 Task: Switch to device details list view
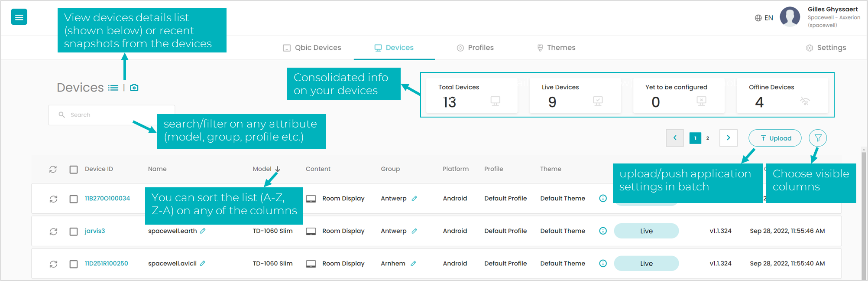click(x=113, y=88)
